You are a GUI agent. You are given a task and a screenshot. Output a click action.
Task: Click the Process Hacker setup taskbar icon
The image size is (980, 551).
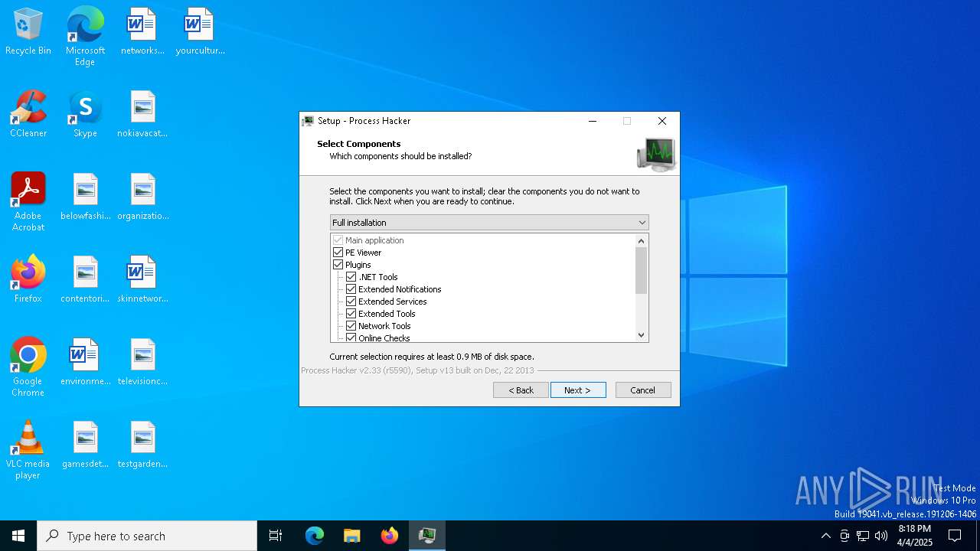click(426, 536)
